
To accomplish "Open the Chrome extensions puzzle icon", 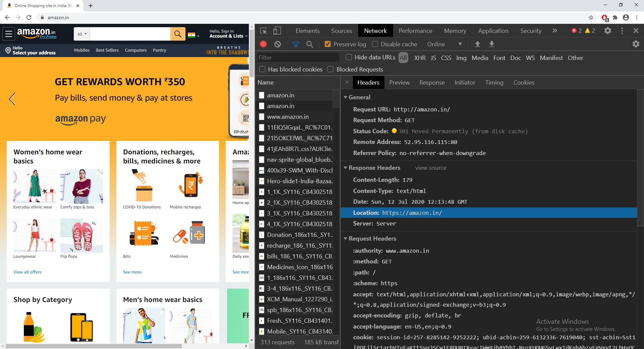I will [x=615, y=17].
